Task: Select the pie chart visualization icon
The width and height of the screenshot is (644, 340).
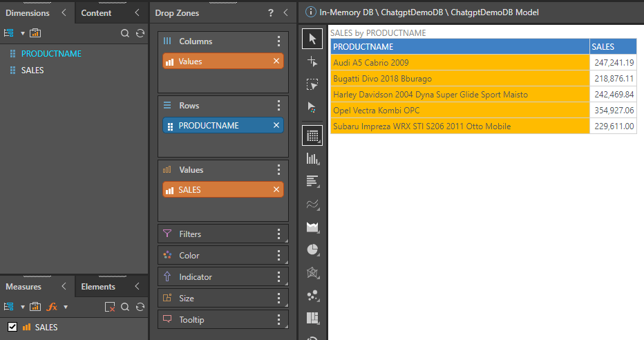Action: [312, 249]
